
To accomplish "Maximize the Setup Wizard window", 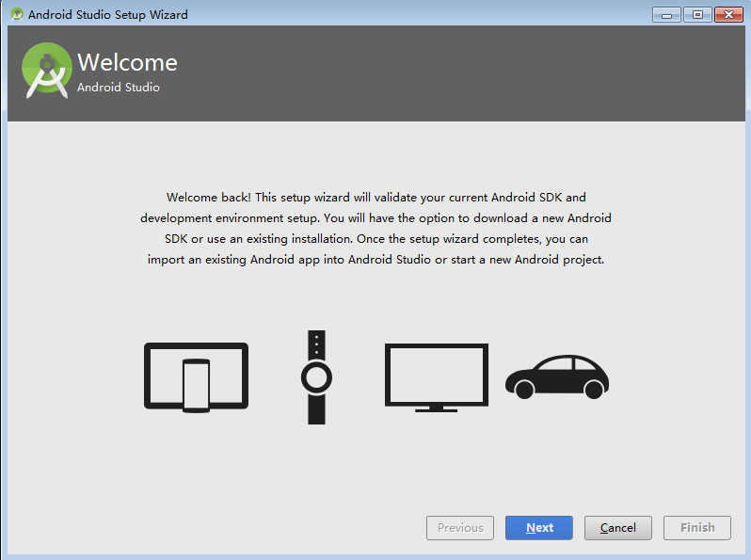I will point(698,15).
